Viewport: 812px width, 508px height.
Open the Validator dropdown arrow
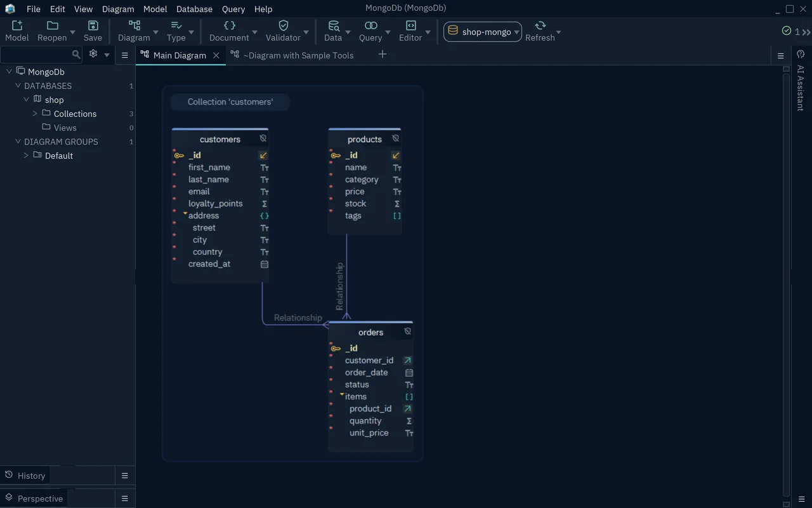point(306,32)
